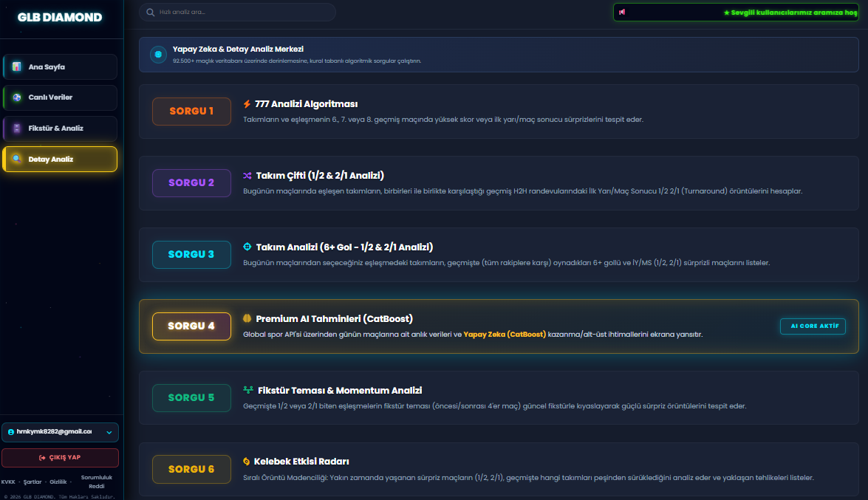
Task: Open the Gizlilik footer link
Action: tap(58, 482)
